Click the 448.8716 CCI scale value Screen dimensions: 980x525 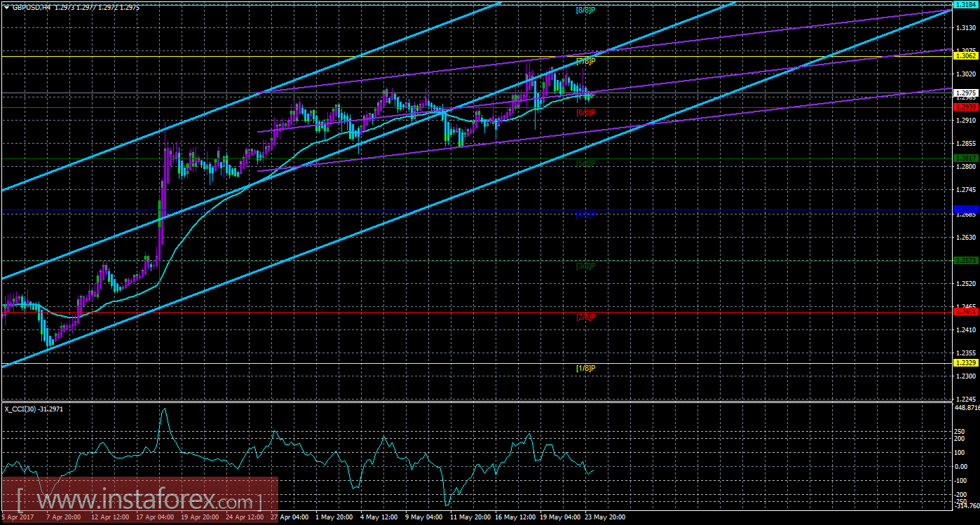point(967,407)
